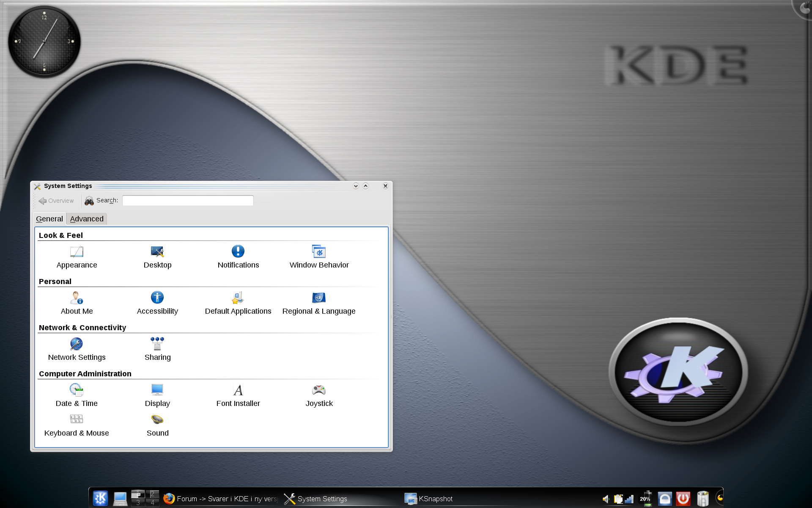This screenshot has width=812, height=508.
Task: Open Joystick settings
Action: click(x=319, y=396)
